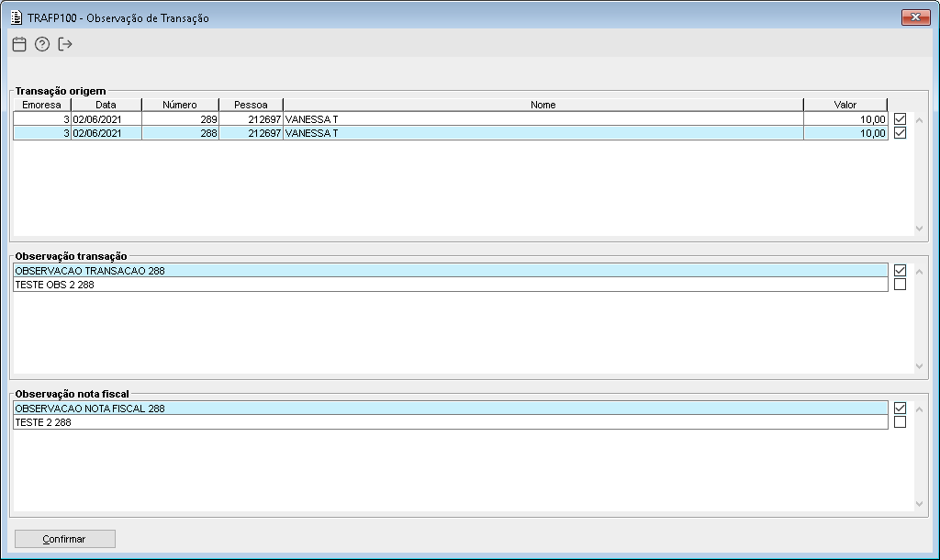Open help question mark icon
The width and height of the screenshot is (940, 560).
42,44
